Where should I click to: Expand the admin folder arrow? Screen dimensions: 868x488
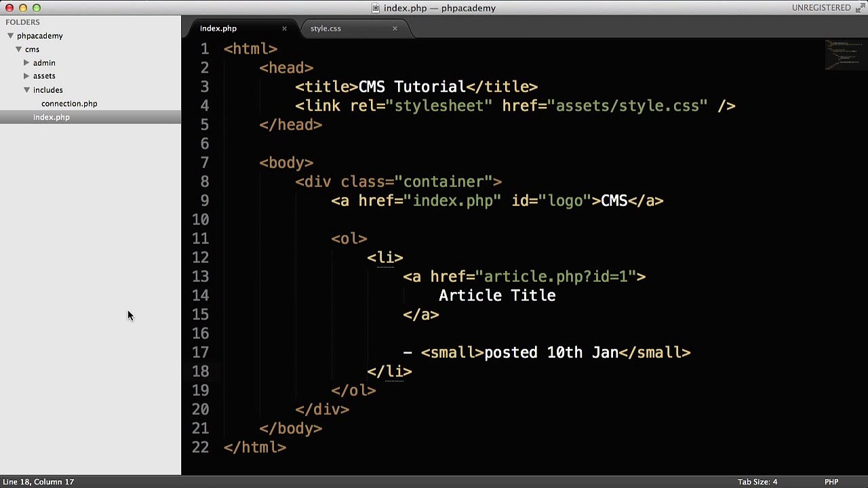coord(26,63)
